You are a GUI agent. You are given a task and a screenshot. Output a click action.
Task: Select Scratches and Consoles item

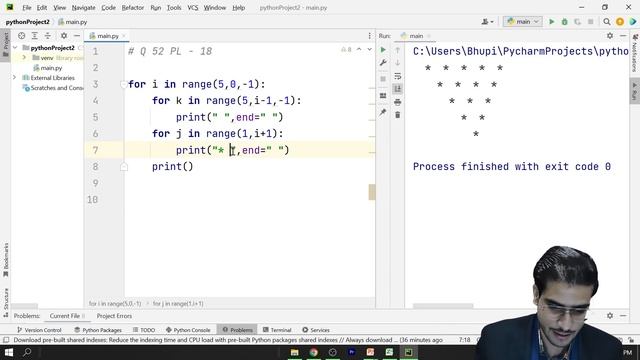point(53,88)
